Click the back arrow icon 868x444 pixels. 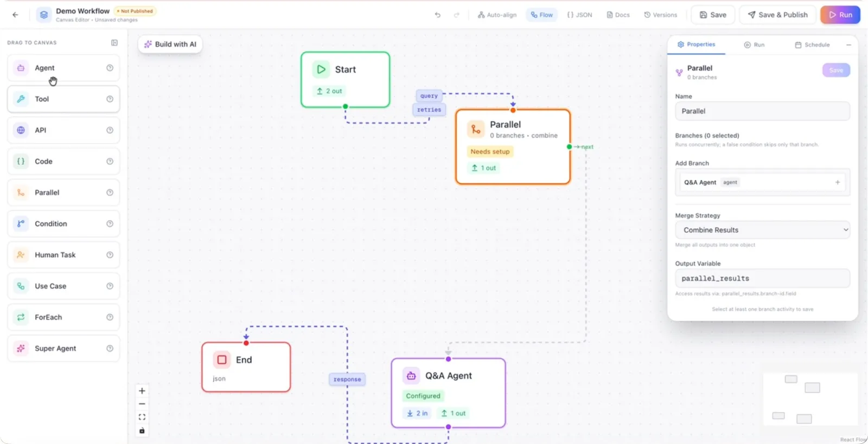click(15, 15)
